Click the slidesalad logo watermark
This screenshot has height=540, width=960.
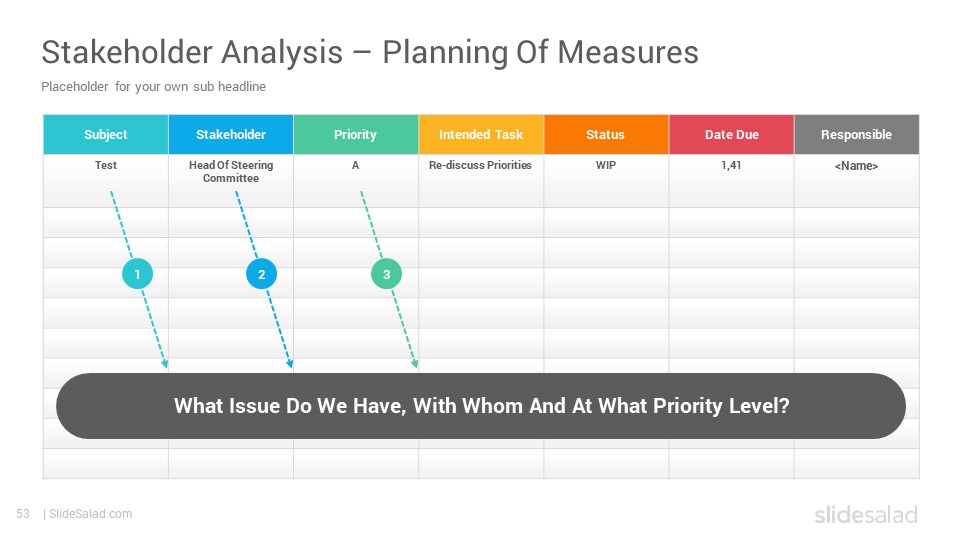[866, 514]
